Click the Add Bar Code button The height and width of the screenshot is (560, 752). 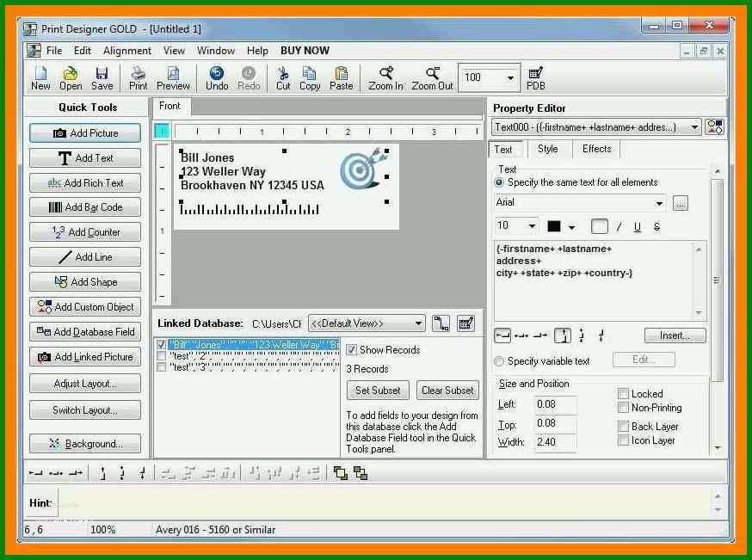pyautogui.click(x=85, y=207)
